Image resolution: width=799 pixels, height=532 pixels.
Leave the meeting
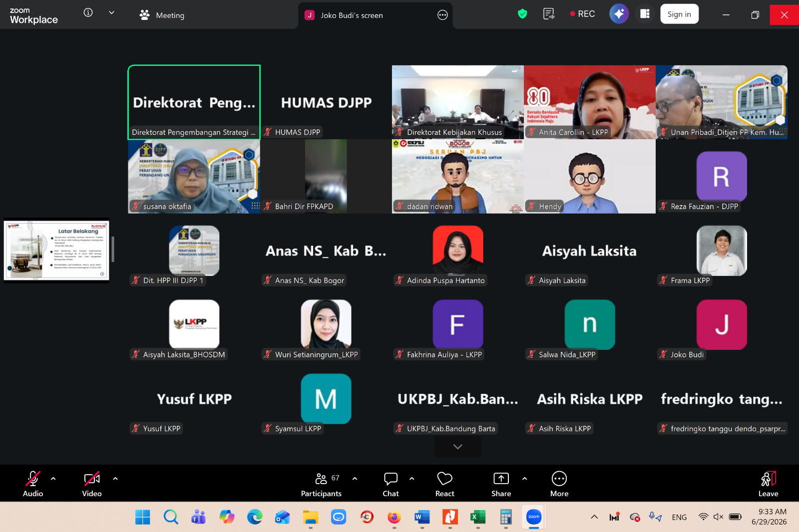768,484
